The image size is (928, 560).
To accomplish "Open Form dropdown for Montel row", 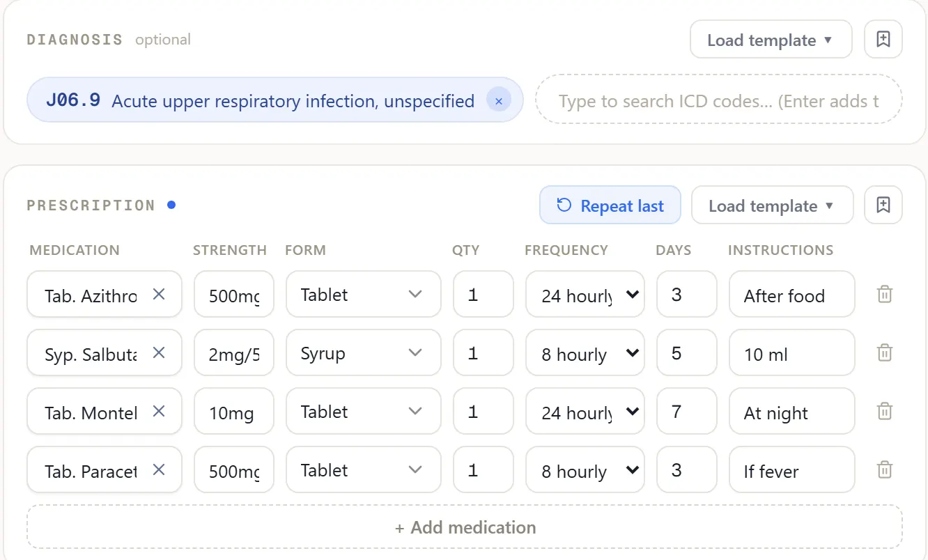I will [363, 412].
